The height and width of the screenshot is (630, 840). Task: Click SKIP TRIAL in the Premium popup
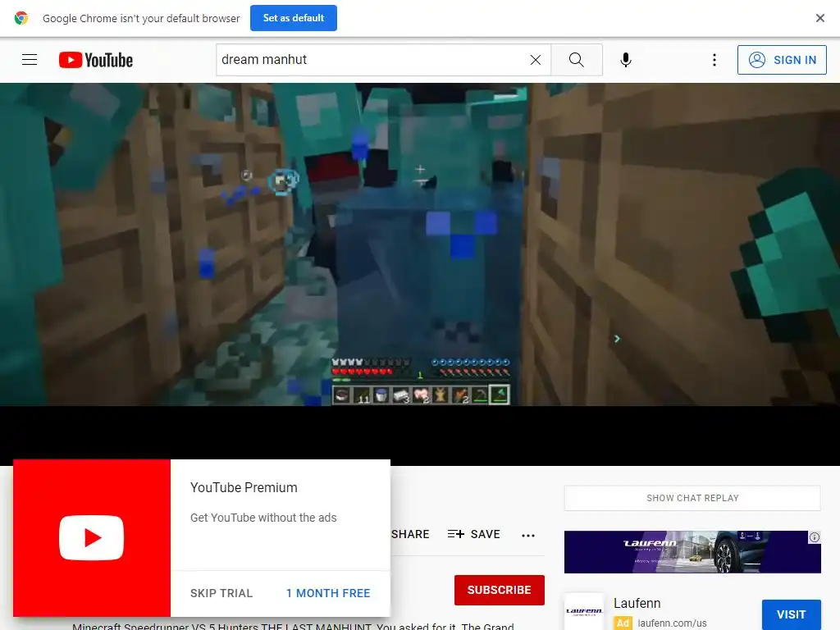click(x=221, y=593)
